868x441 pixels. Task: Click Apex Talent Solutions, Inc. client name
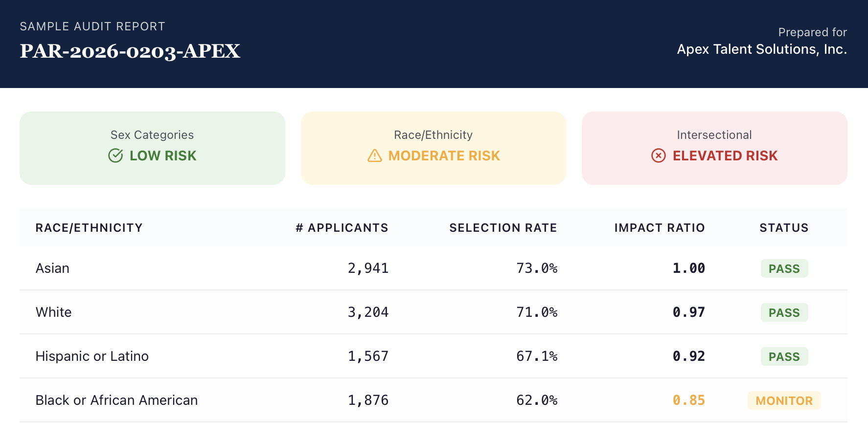coord(761,49)
